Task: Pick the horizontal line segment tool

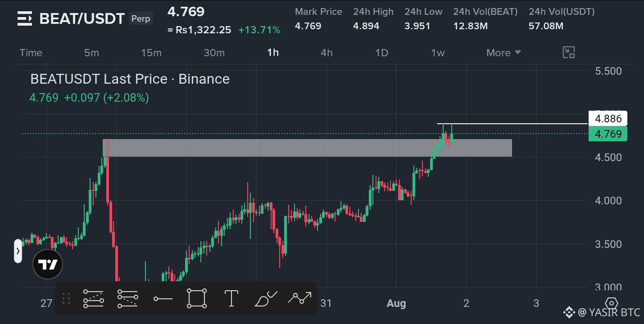Action: (x=163, y=298)
